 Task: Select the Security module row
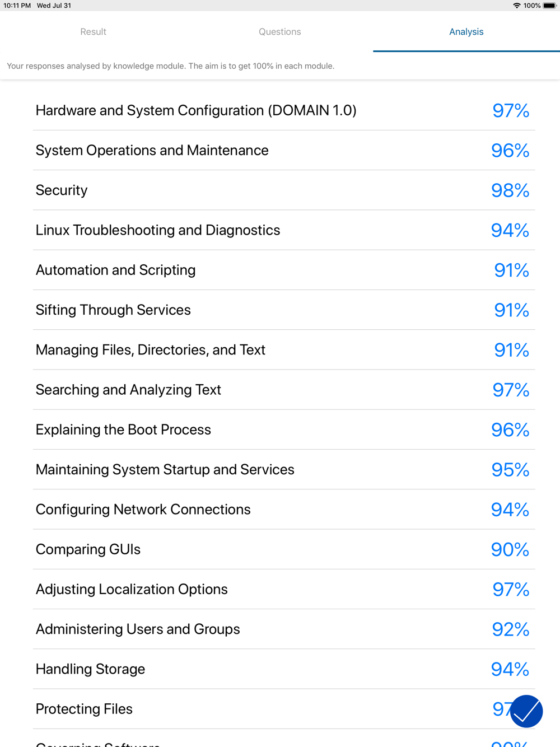click(x=284, y=190)
